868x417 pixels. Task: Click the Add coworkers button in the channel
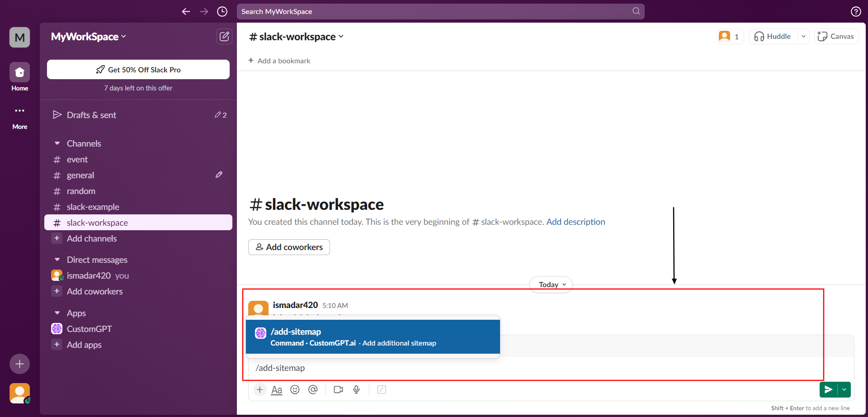coord(289,247)
